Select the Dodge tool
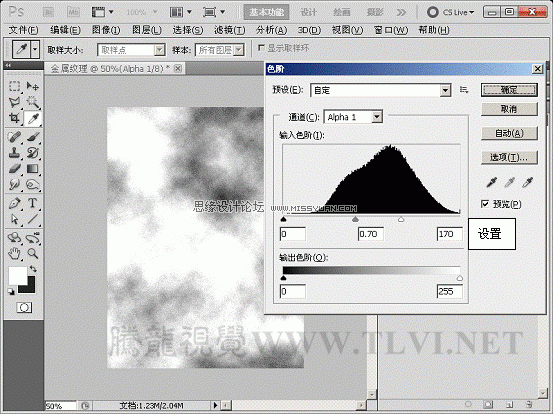 pyautogui.click(x=32, y=184)
